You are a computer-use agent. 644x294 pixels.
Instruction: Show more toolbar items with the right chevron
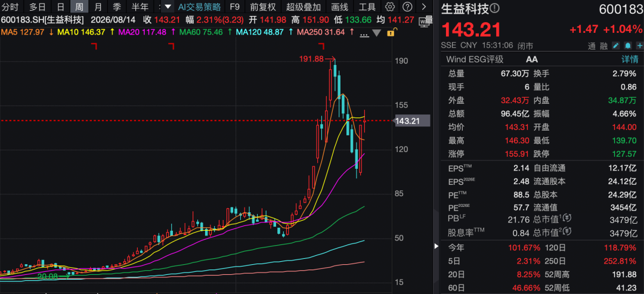(x=424, y=7)
